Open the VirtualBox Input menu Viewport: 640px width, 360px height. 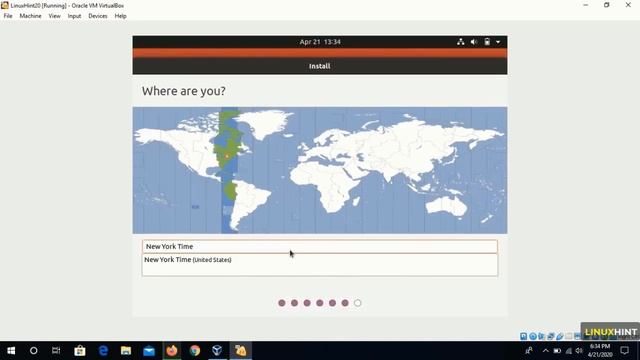[74, 16]
